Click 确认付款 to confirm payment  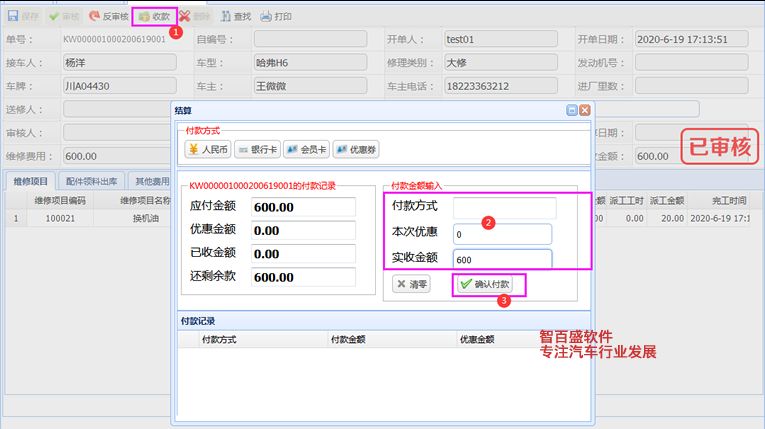485,284
